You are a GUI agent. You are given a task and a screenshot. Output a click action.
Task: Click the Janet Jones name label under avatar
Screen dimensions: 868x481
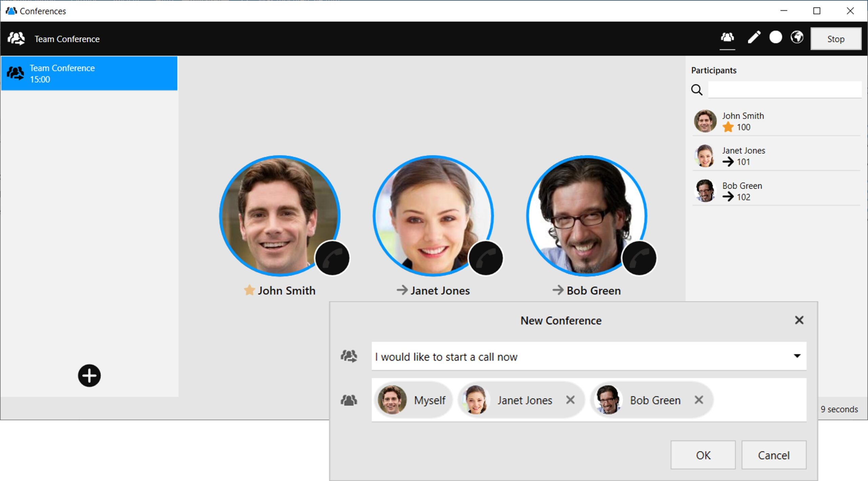point(440,291)
